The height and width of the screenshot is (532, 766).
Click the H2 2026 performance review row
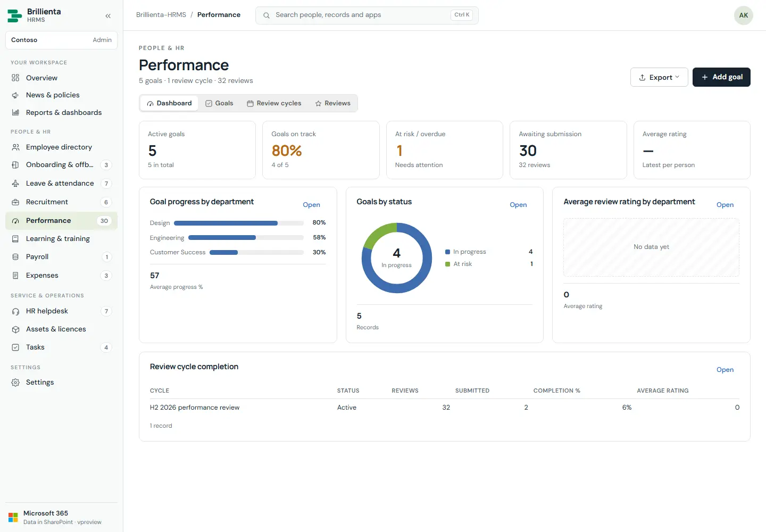(445, 408)
